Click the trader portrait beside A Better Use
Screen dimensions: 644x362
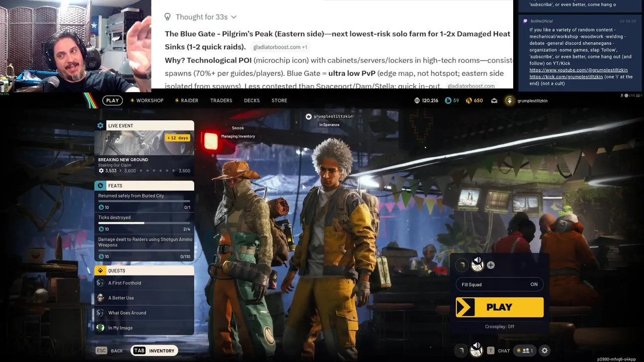100,298
